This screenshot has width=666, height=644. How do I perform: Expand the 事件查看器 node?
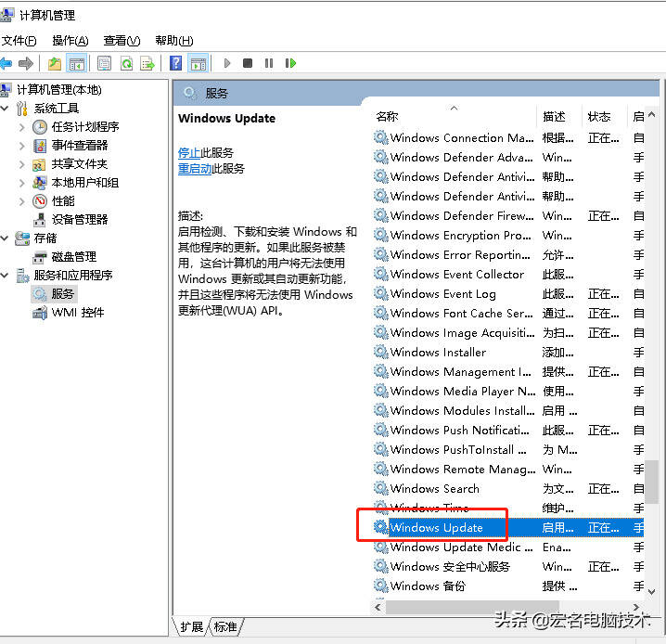pos(22,146)
